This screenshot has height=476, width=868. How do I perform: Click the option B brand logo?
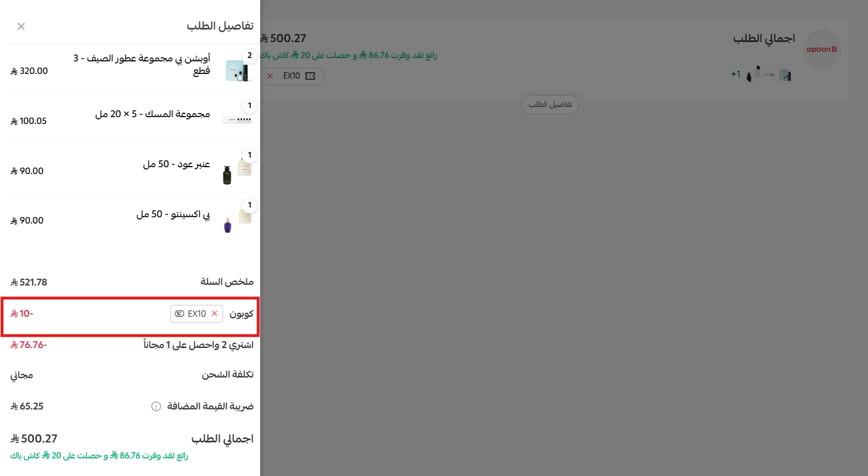(821, 49)
